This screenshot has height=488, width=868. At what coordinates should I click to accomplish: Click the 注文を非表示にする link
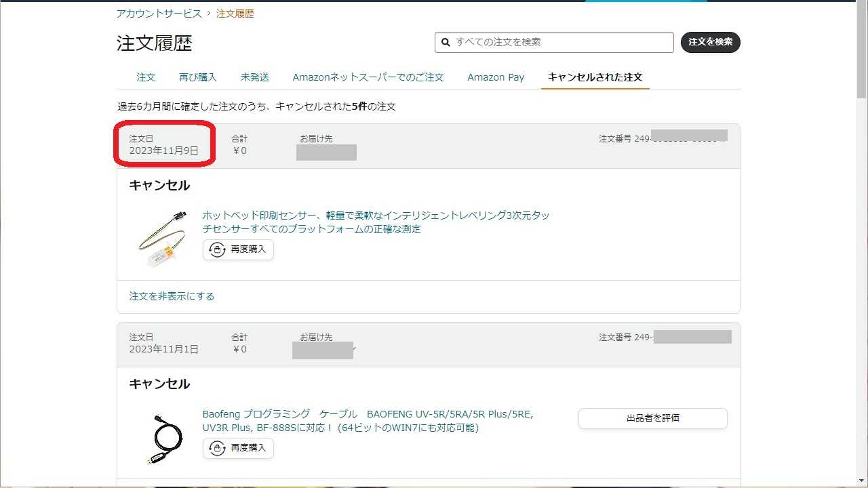click(172, 296)
